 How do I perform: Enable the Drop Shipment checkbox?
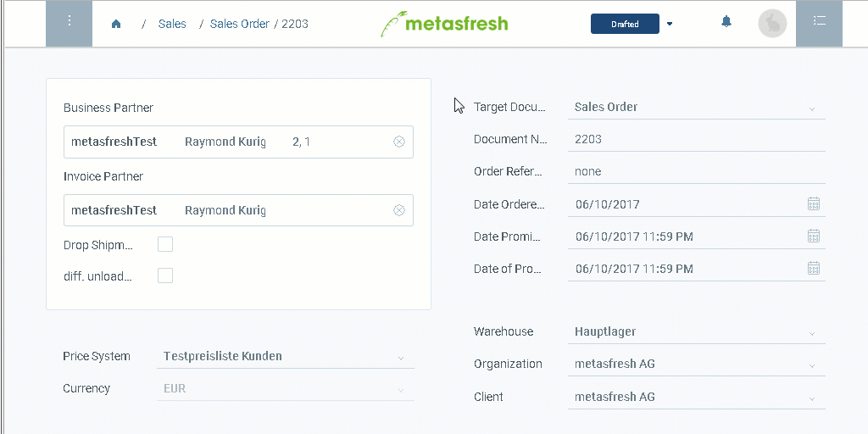[165, 244]
